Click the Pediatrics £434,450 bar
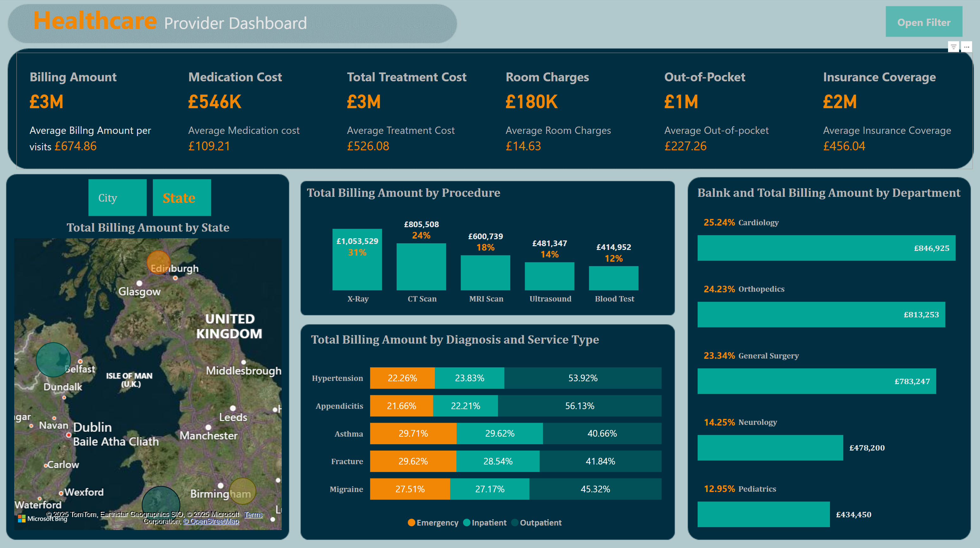980x548 pixels. [763, 514]
